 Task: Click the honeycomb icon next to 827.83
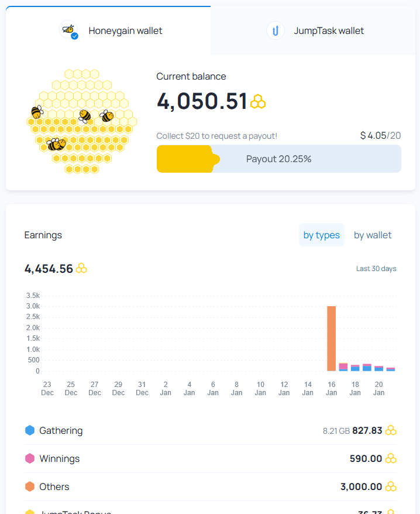pos(391,431)
